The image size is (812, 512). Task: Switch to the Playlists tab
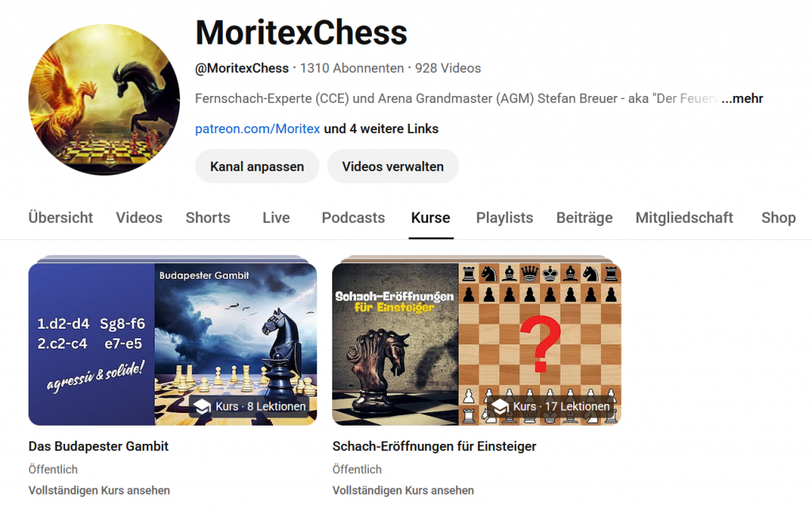pos(504,217)
